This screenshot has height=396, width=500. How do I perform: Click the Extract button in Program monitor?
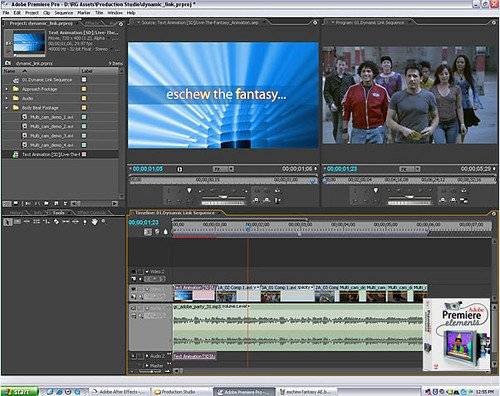(453, 200)
